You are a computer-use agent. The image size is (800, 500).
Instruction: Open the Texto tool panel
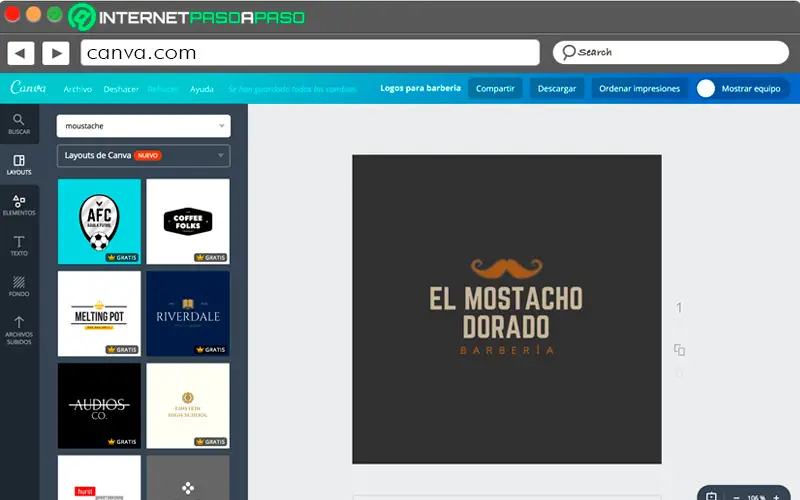[19, 245]
